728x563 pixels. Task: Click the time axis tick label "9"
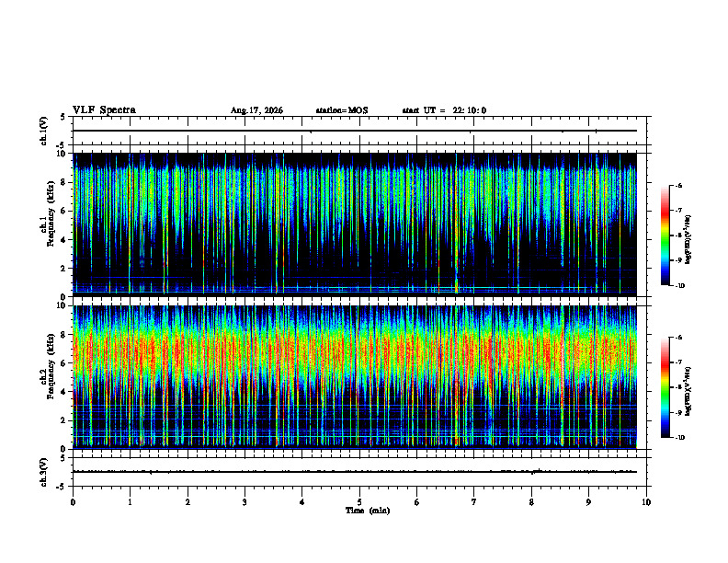(588, 502)
